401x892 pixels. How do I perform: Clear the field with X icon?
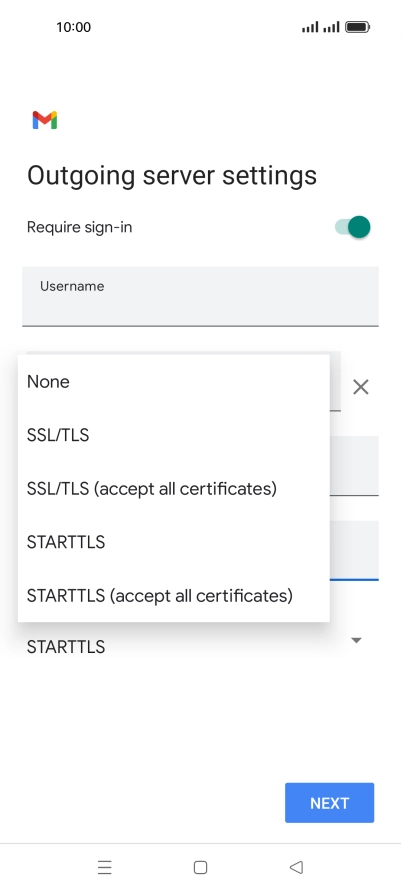click(x=361, y=387)
